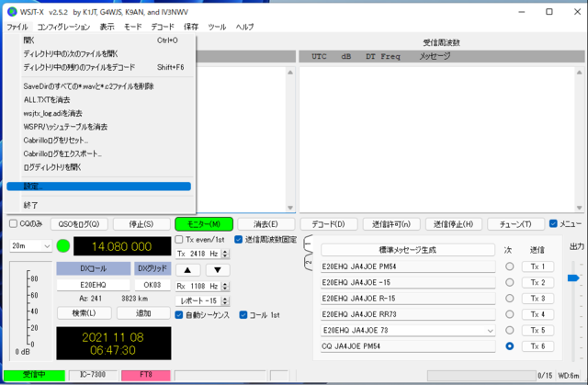Uncheck 送信周波数固定 checkbox
The width and height of the screenshot is (588, 385).
tap(239, 239)
